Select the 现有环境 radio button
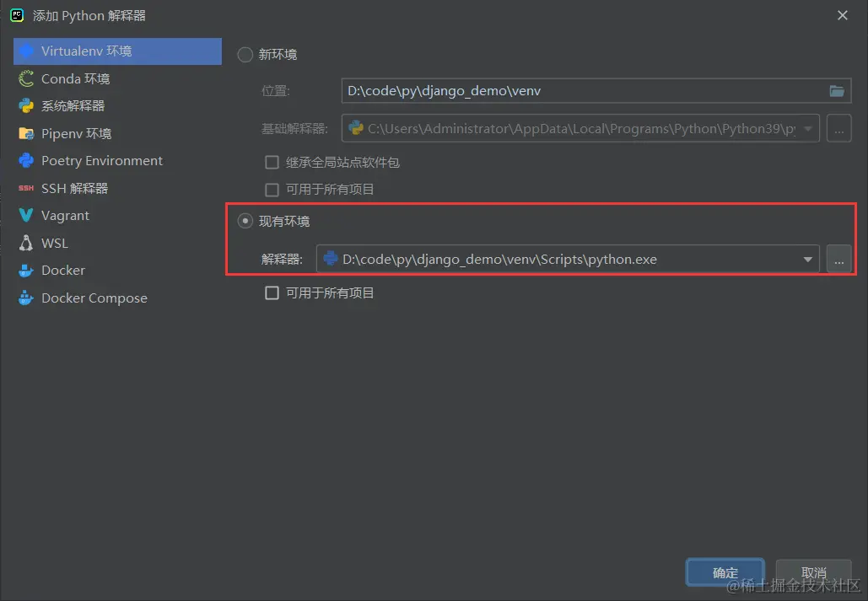868x601 pixels. [245, 221]
